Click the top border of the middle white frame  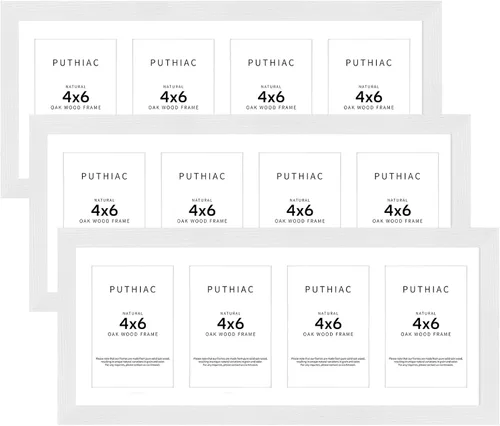[250, 125]
